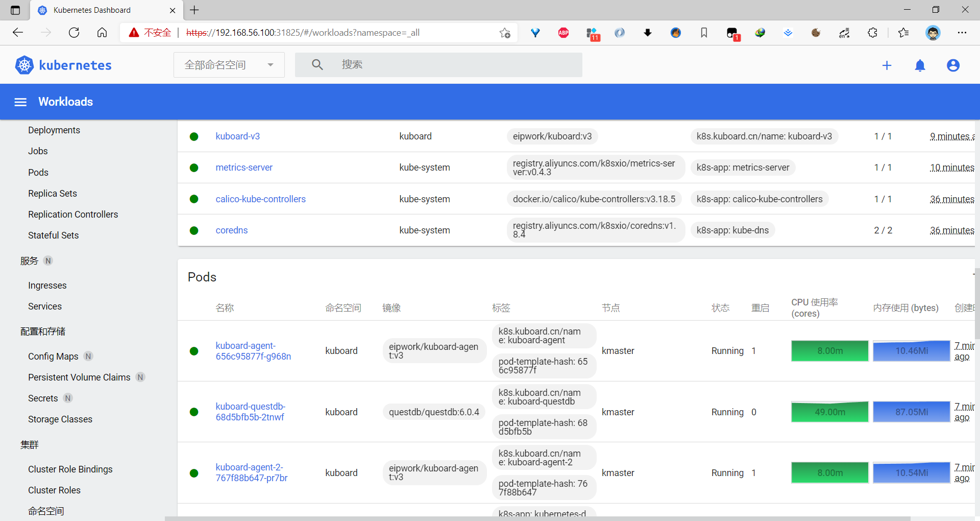Open Cluster Roles in sidebar
The image size is (980, 521).
(x=54, y=490)
